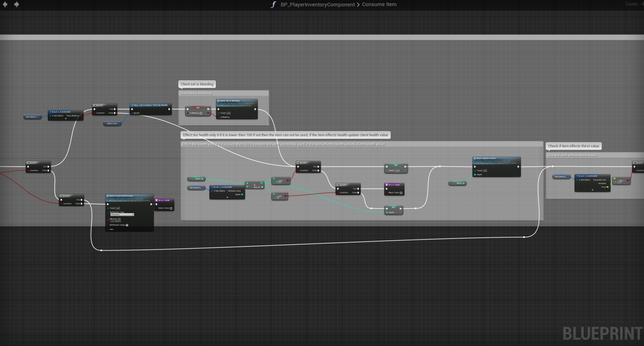The image size is (644, 346).
Task: Click the Clear and Invalidate Timer function icon
Action: [132, 105]
